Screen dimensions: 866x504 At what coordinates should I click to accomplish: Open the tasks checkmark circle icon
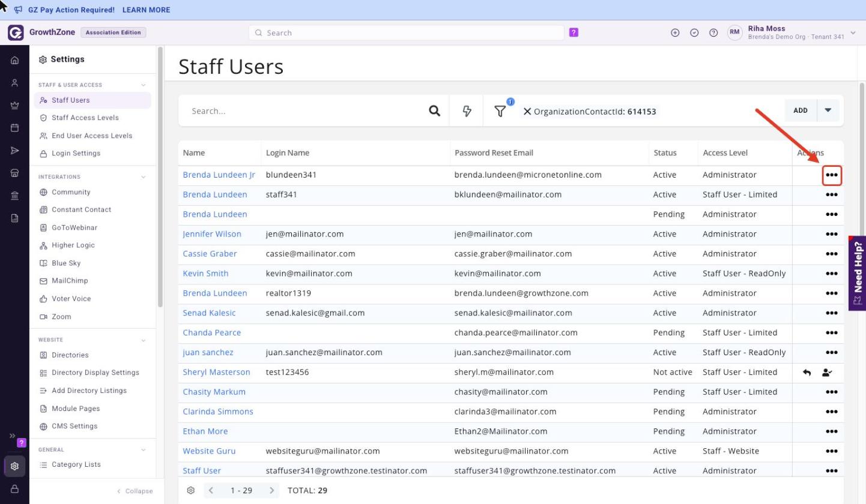694,33
